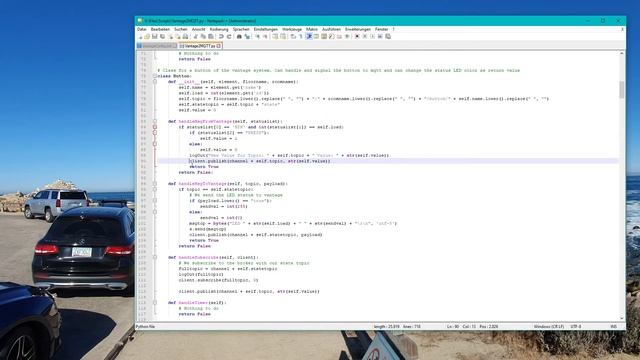Save the recorded macro toolbar icon
640x360 pixels.
388,36
